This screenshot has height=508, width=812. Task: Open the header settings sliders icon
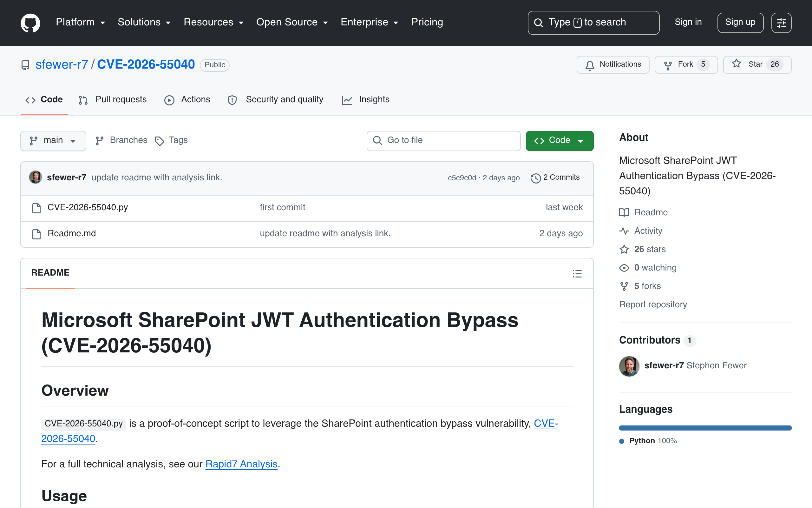coord(781,23)
